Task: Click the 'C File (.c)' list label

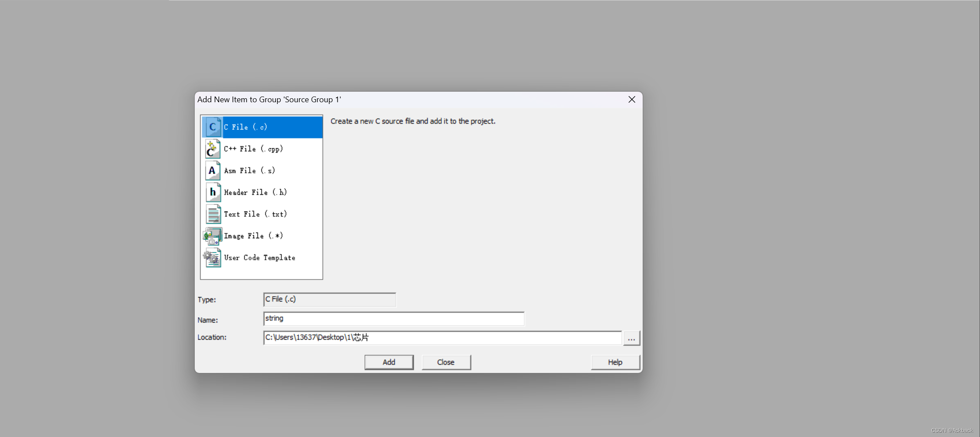Action: point(246,127)
